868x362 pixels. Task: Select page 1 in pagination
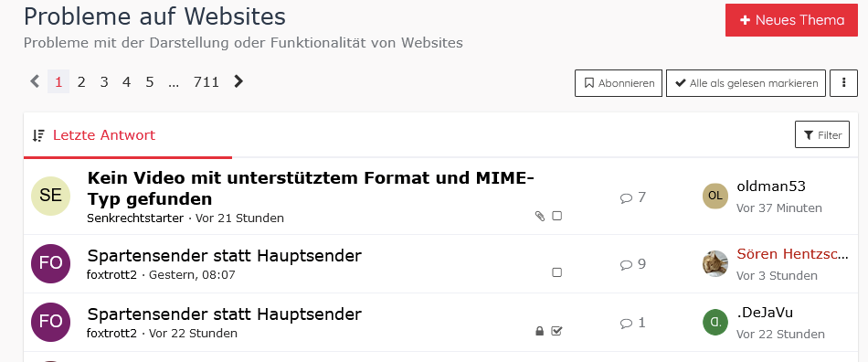click(x=58, y=82)
